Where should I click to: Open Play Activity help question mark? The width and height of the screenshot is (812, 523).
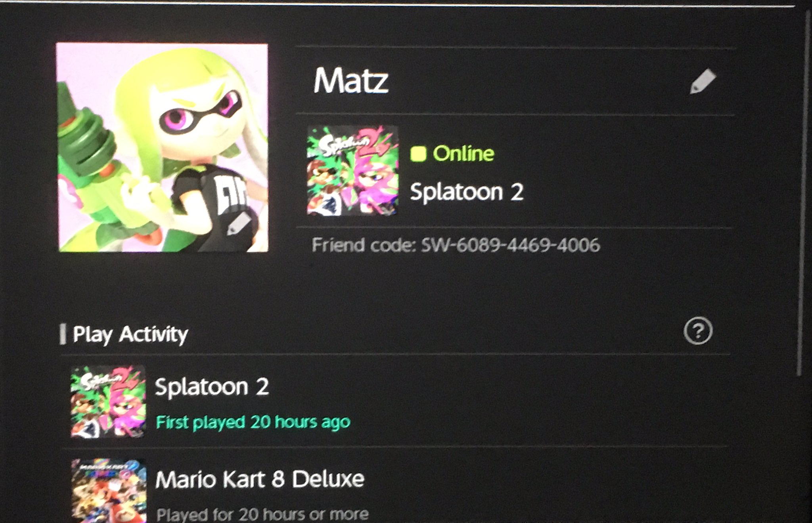(698, 331)
